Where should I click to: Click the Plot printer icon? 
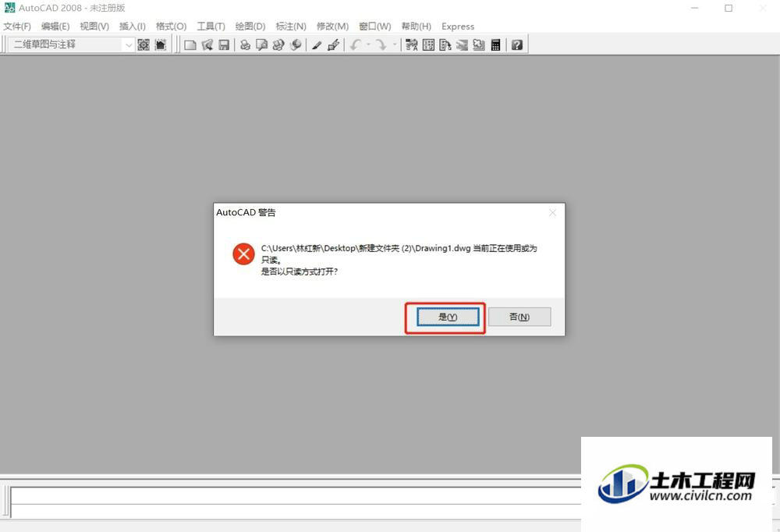245,44
